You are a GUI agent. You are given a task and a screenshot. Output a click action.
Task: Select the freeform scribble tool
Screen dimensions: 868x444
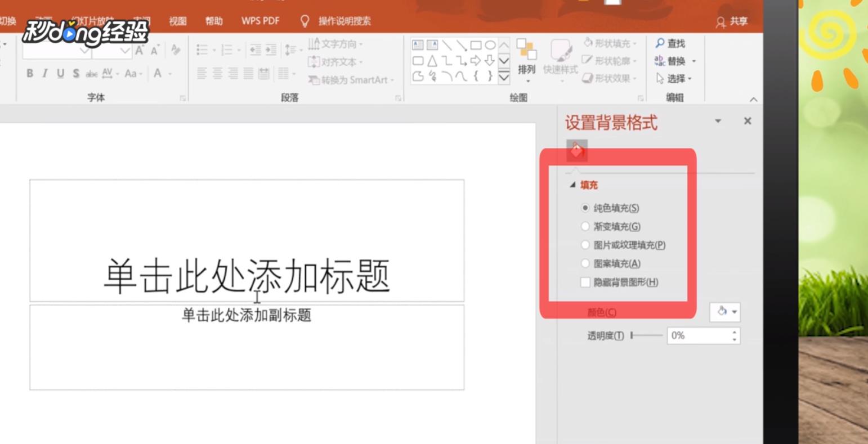pos(433,75)
